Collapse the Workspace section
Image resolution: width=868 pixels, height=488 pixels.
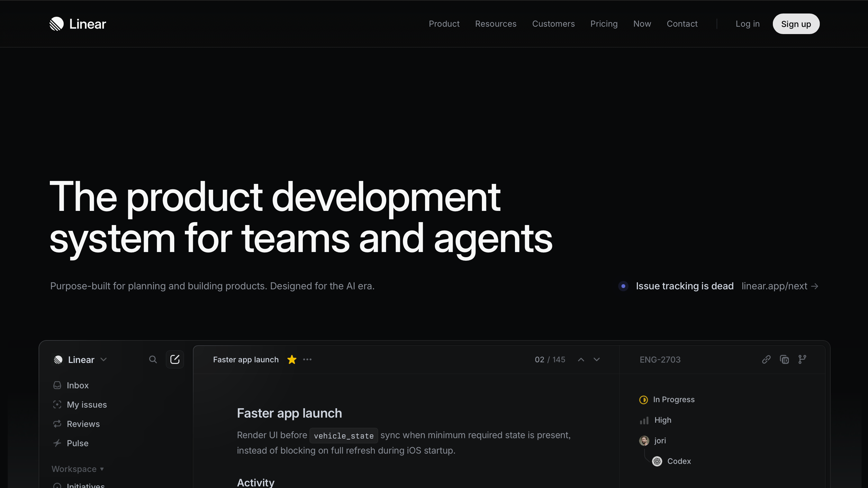pyautogui.click(x=102, y=469)
